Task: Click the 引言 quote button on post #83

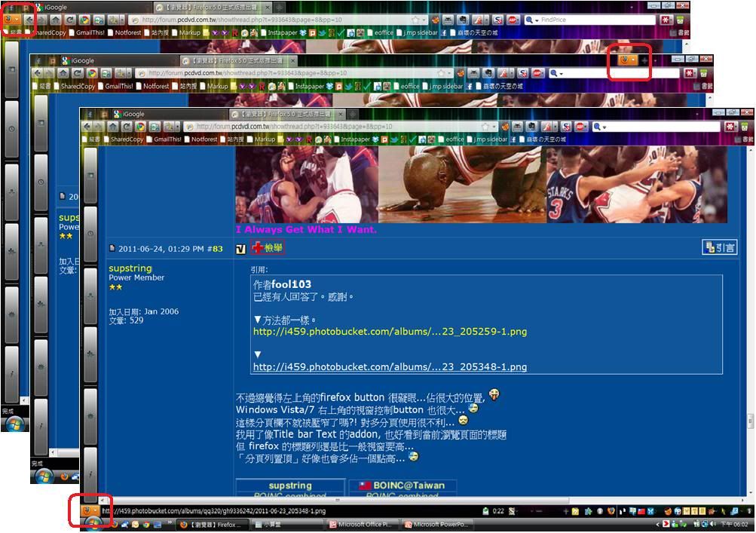Action: click(x=718, y=247)
